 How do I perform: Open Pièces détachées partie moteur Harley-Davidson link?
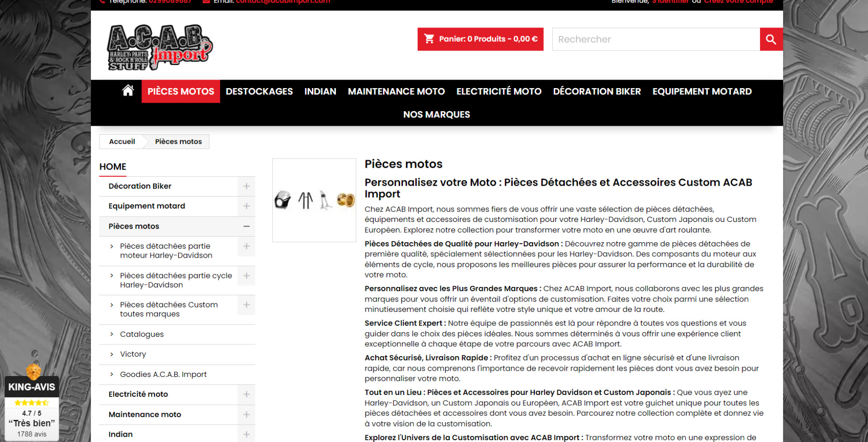point(166,251)
